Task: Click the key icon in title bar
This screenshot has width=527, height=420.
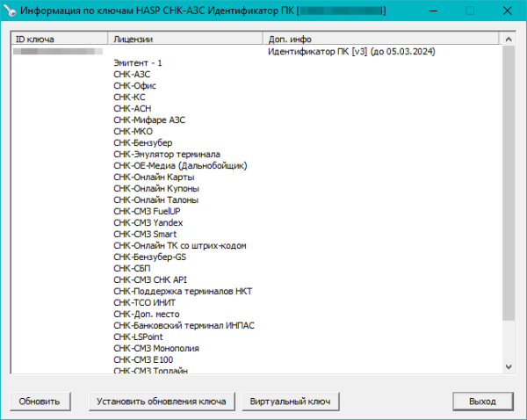Action: click(10, 11)
